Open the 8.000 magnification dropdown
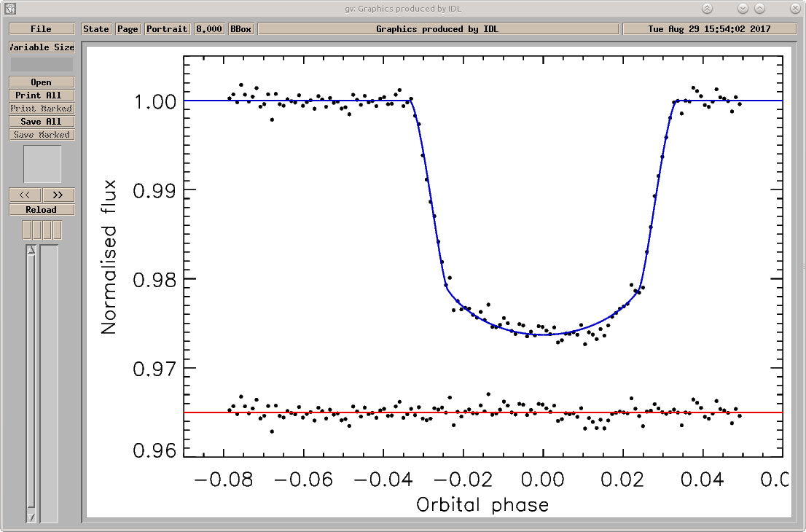Screen dimensions: 806x532 [209, 28]
